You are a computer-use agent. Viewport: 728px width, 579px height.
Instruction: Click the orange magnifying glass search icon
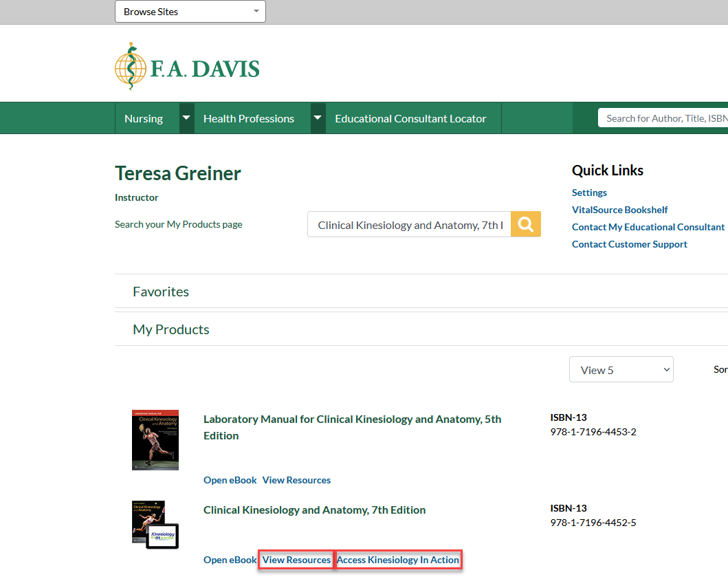pos(525,223)
